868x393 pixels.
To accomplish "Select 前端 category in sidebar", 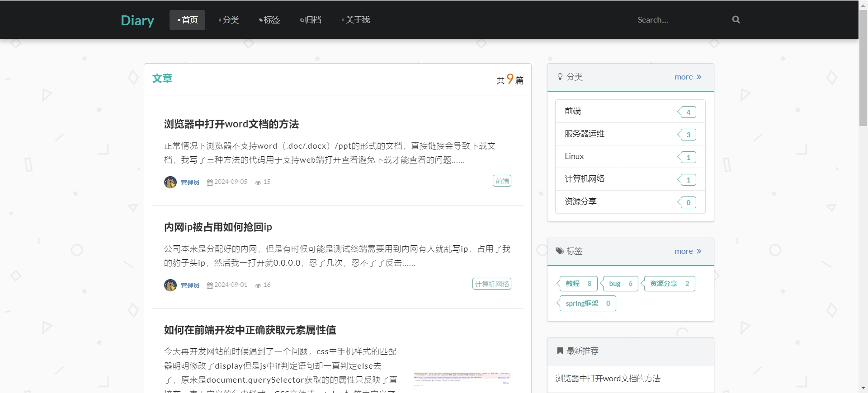I will (x=630, y=111).
